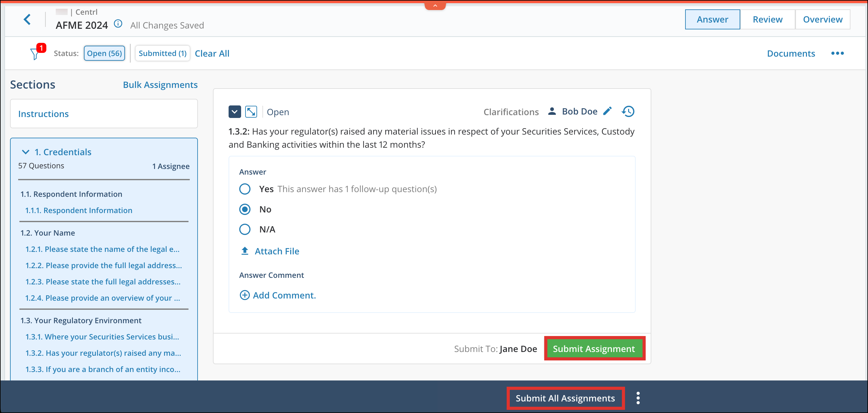Open the Overview tab
The width and height of the screenshot is (868, 413).
[x=823, y=19]
